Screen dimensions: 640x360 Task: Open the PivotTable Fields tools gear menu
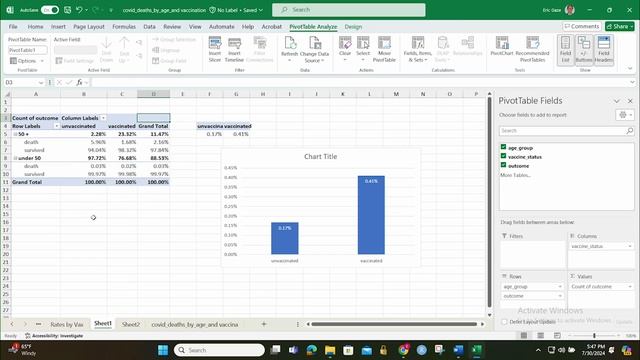(x=625, y=115)
